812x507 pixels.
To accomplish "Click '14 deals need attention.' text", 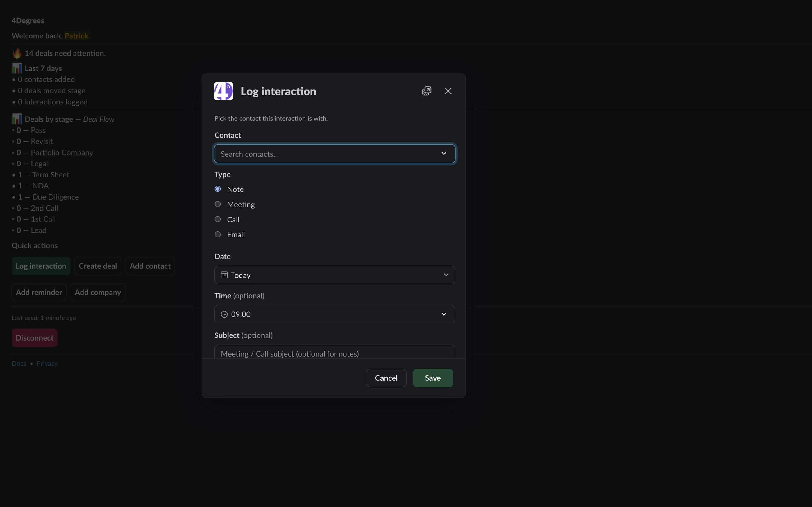I will [x=65, y=53].
